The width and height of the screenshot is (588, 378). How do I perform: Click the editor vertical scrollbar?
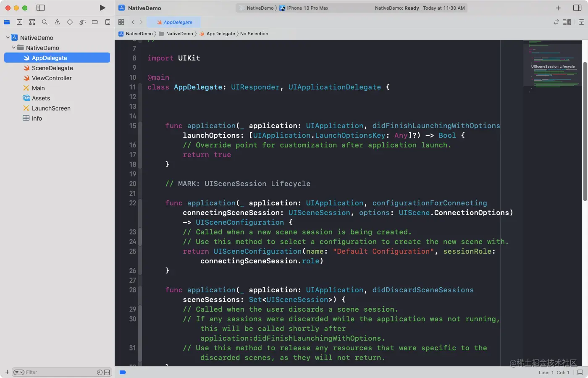(x=585, y=131)
